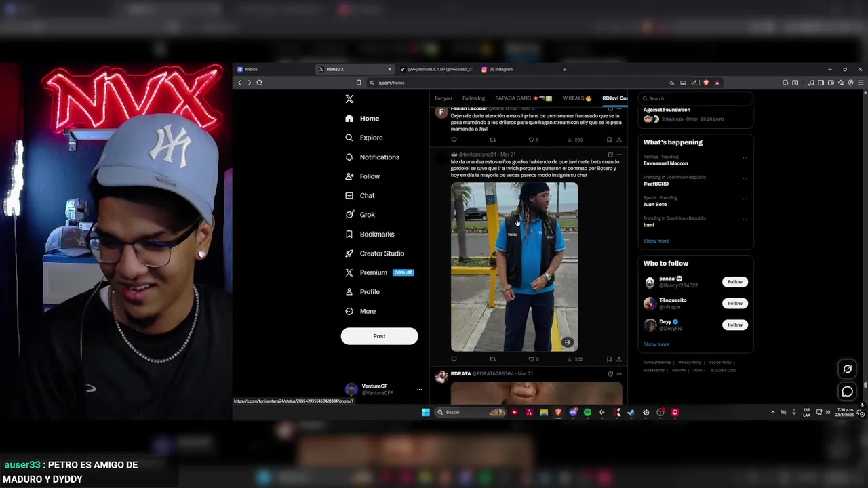
Task: Click Grok icon on tonisantana24's post
Action: tap(610, 155)
